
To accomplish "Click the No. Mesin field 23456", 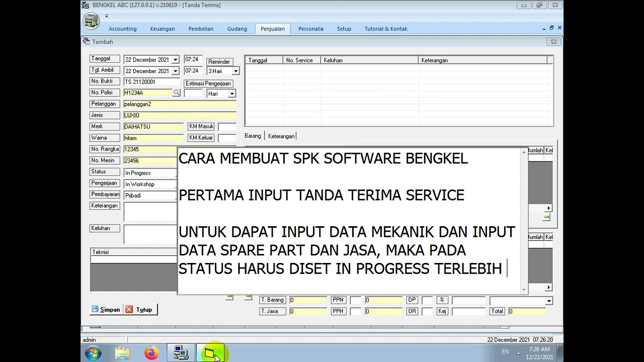I will 150,160.
